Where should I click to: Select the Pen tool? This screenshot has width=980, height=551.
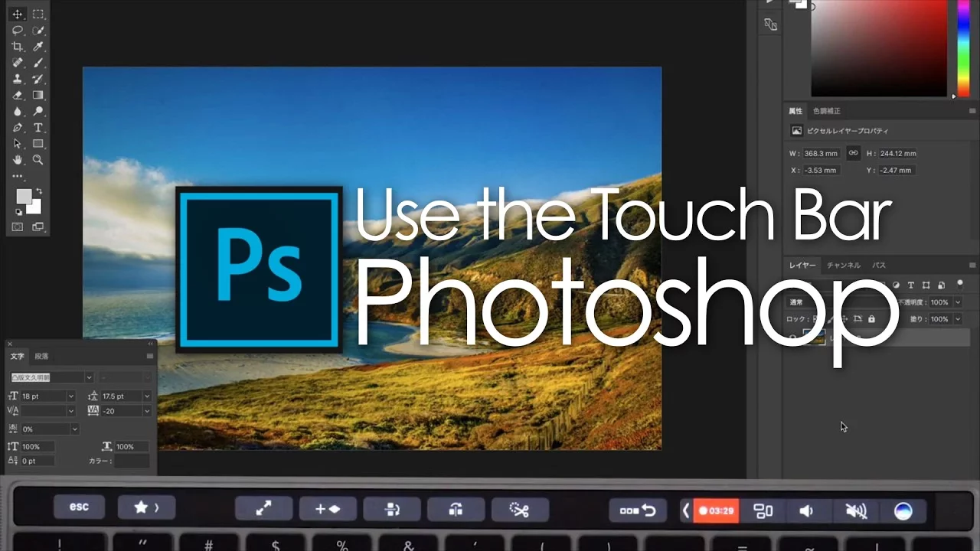18,128
